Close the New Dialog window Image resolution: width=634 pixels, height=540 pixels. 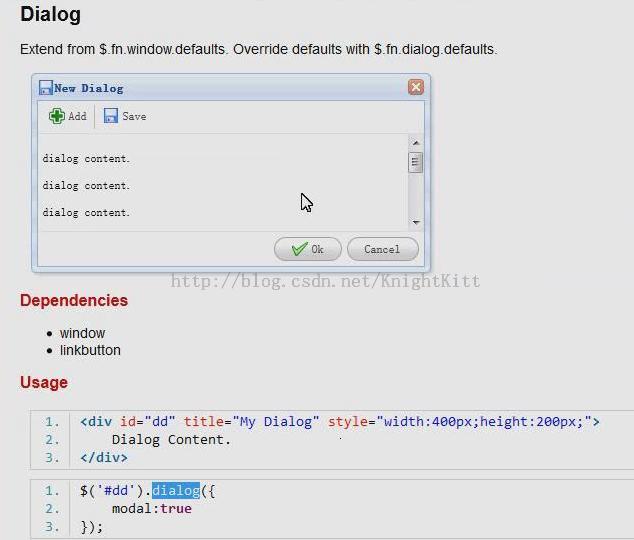click(x=416, y=87)
